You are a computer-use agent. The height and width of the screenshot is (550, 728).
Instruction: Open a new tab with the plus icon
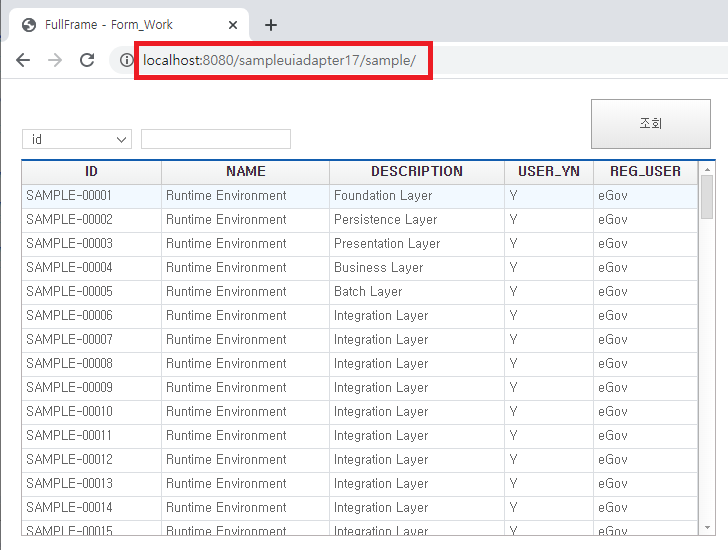tap(270, 25)
